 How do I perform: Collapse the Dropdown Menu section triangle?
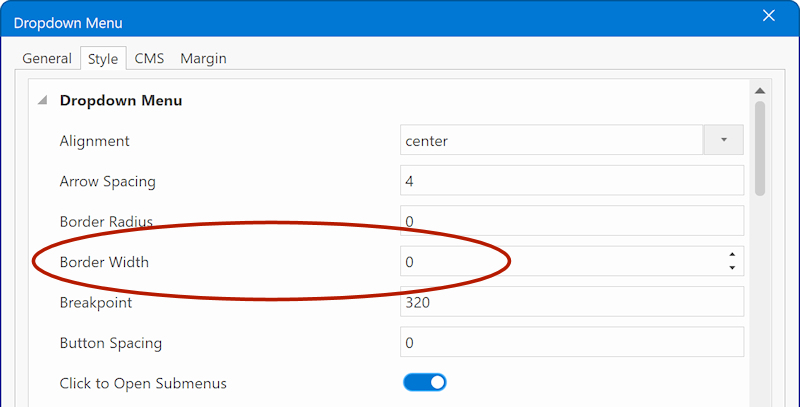[x=42, y=100]
